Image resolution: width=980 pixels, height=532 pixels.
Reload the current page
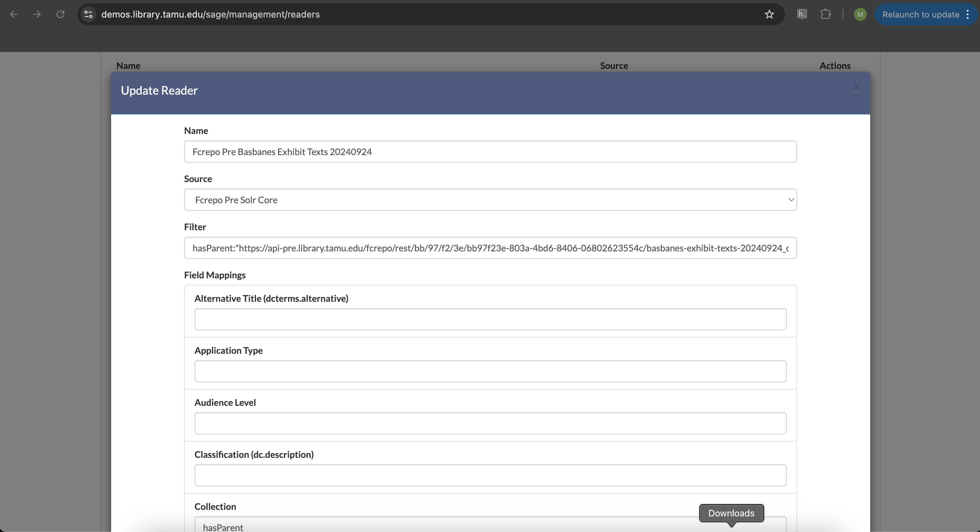click(x=60, y=15)
